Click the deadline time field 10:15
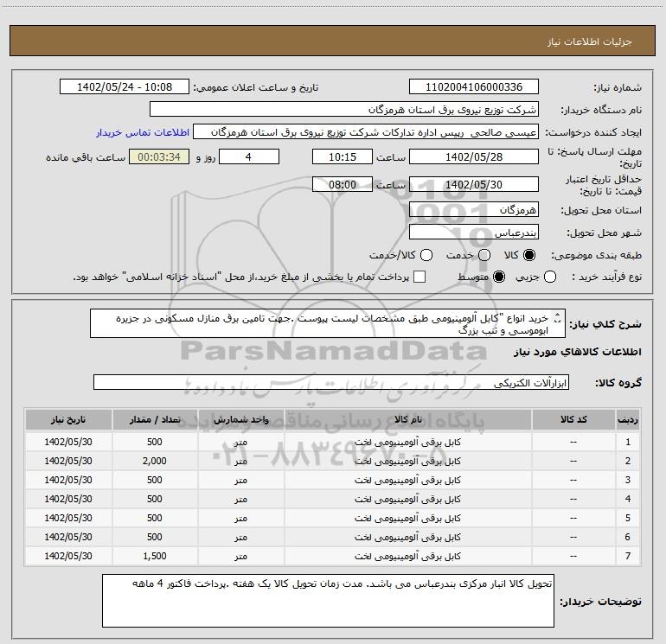This screenshot has width=666, height=644. [343, 156]
